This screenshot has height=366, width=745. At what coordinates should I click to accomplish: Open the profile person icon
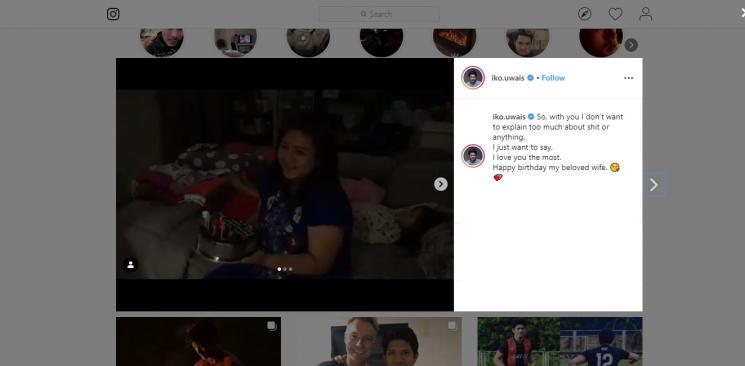645,14
